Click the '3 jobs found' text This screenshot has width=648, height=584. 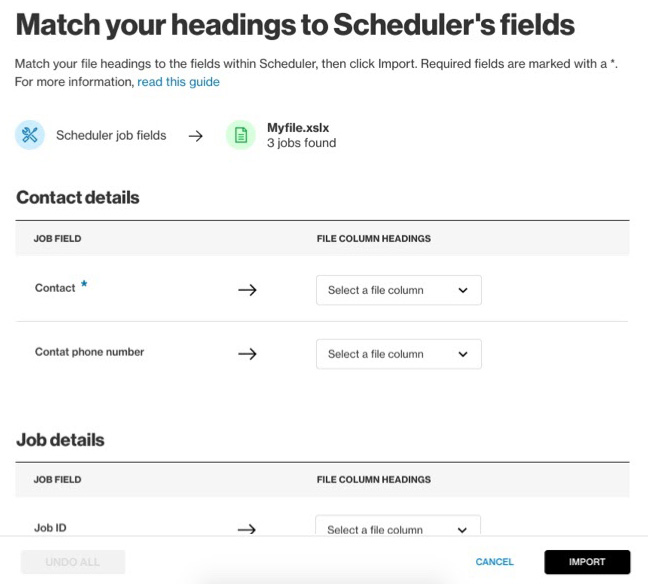tap(301, 143)
